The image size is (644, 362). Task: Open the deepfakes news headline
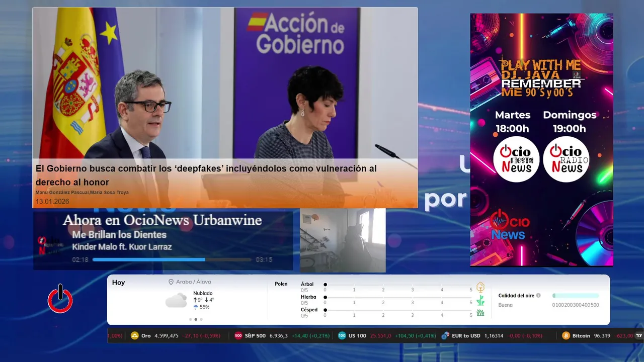[x=206, y=175]
